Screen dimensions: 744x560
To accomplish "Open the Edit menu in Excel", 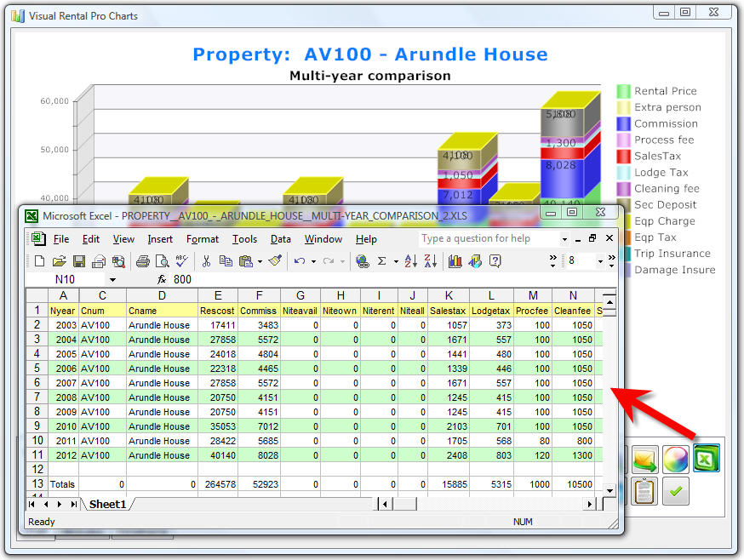I will tap(90, 239).
